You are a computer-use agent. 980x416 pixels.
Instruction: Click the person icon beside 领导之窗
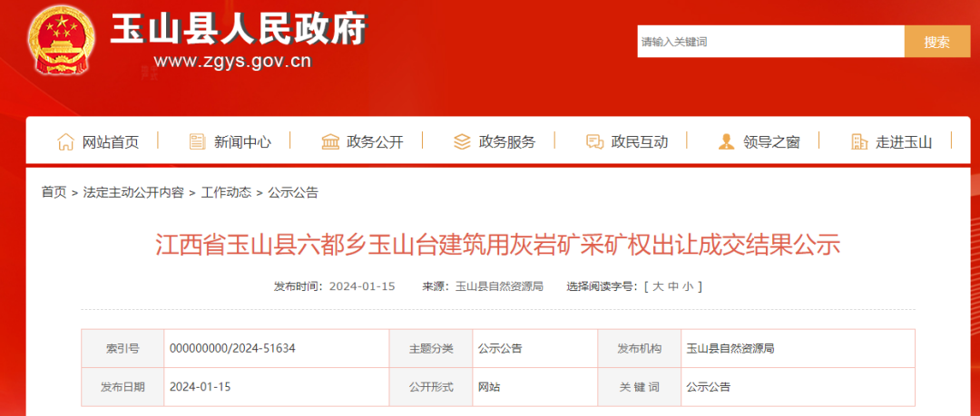pos(726,141)
